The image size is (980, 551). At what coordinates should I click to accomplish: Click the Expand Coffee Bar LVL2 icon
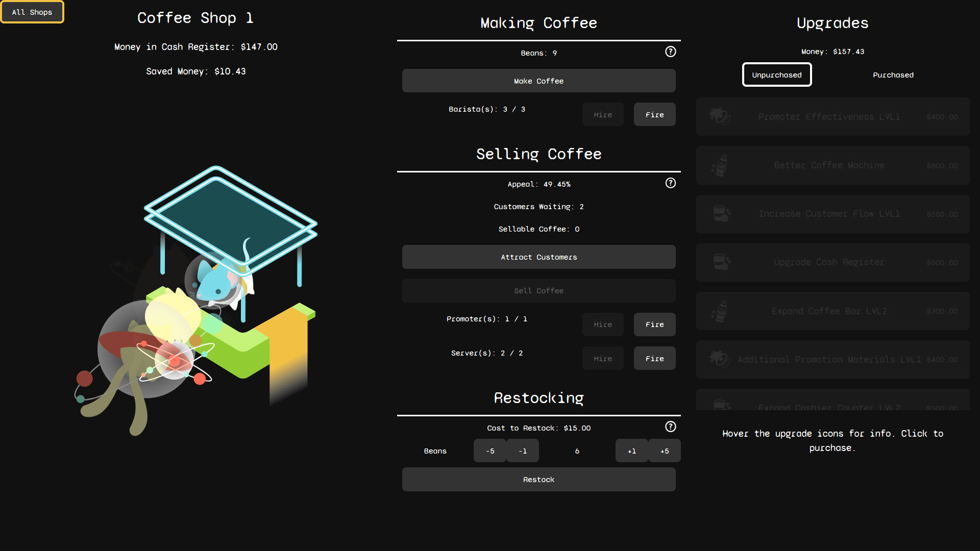click(720, 311)
